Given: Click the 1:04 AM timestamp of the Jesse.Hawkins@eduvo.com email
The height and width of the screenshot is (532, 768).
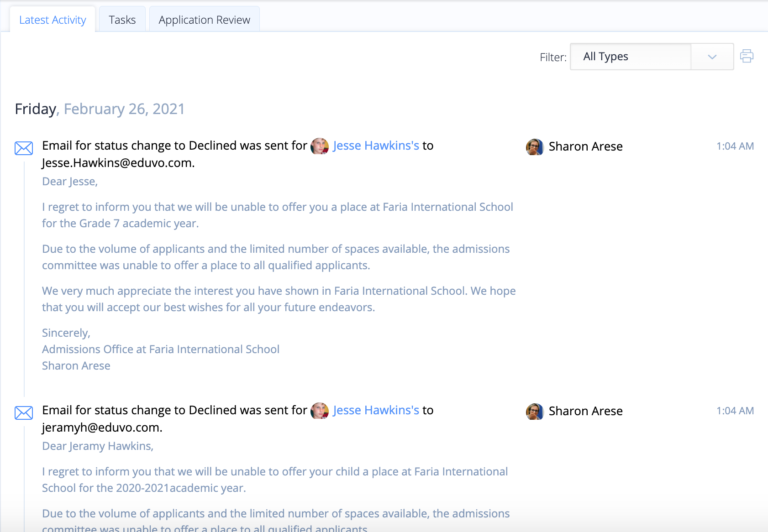Looking at the screenshot, I should tap(735, 146).
